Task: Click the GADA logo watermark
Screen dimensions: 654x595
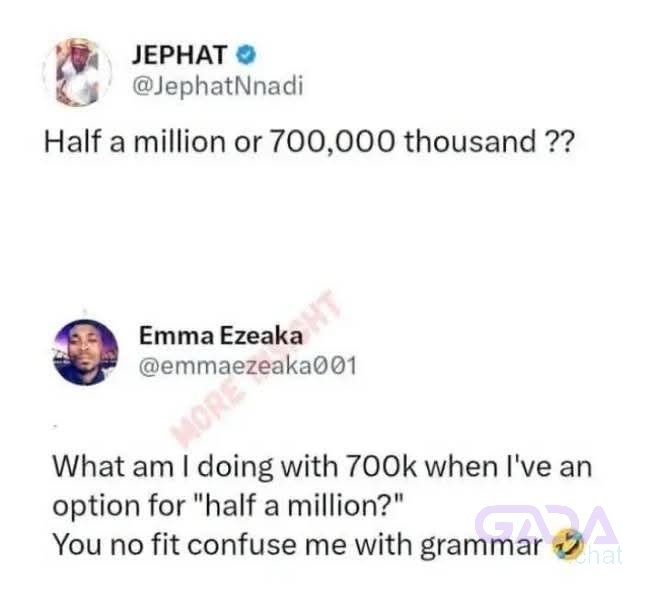Action: pos(546,525)
